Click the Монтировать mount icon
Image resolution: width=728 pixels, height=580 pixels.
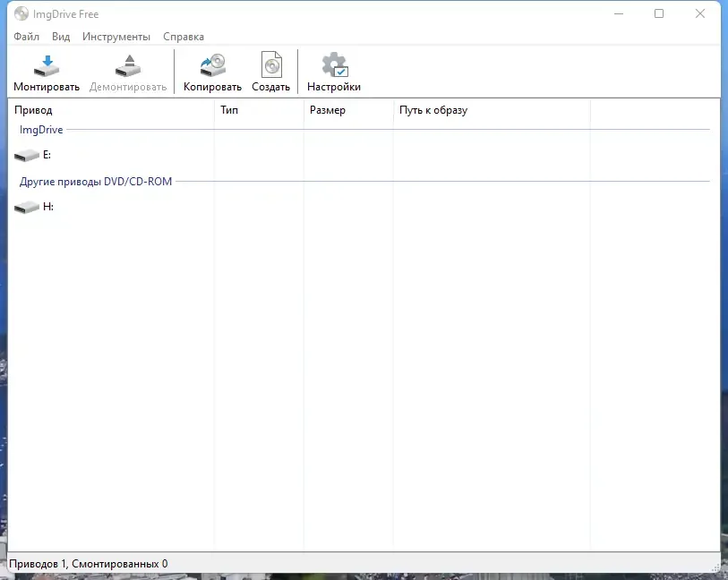tap(47, 66)
